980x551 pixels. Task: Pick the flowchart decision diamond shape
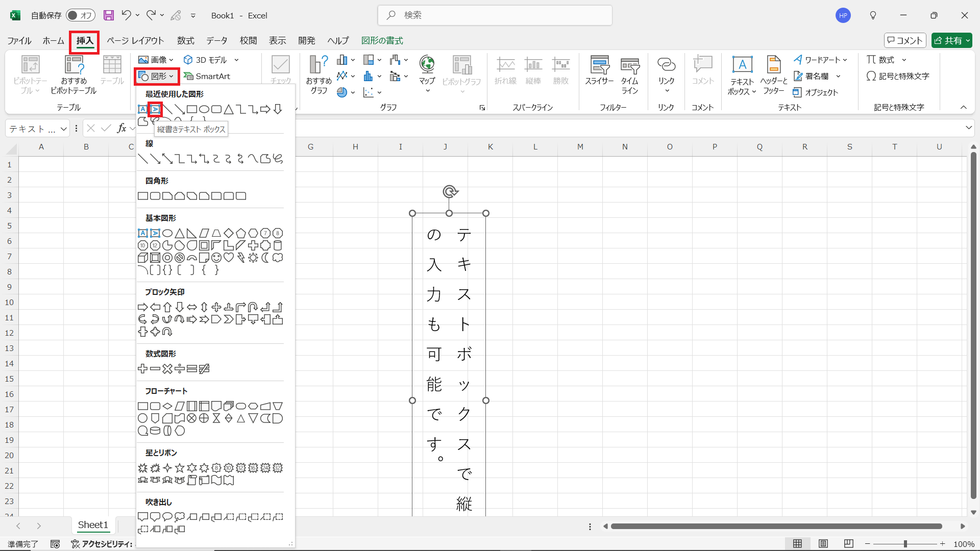(x=167, y=406)
